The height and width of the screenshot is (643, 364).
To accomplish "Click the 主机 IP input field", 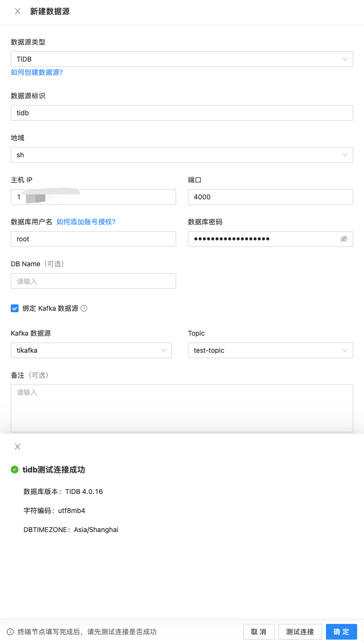I will [x=93, y=197].
